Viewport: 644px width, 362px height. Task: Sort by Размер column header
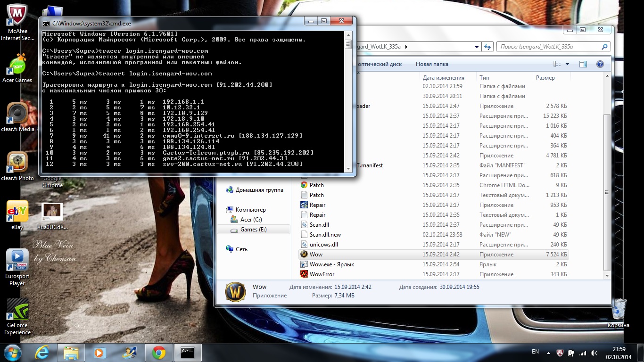point(552,77)
